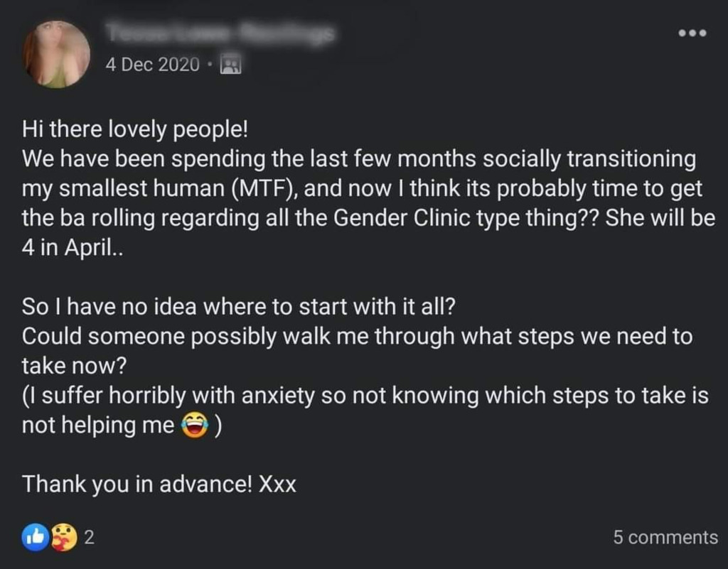Show who reacted via the "2" count
Image resolution: width=728 pixels, height=569 pixels.
(x=89, y=538)
